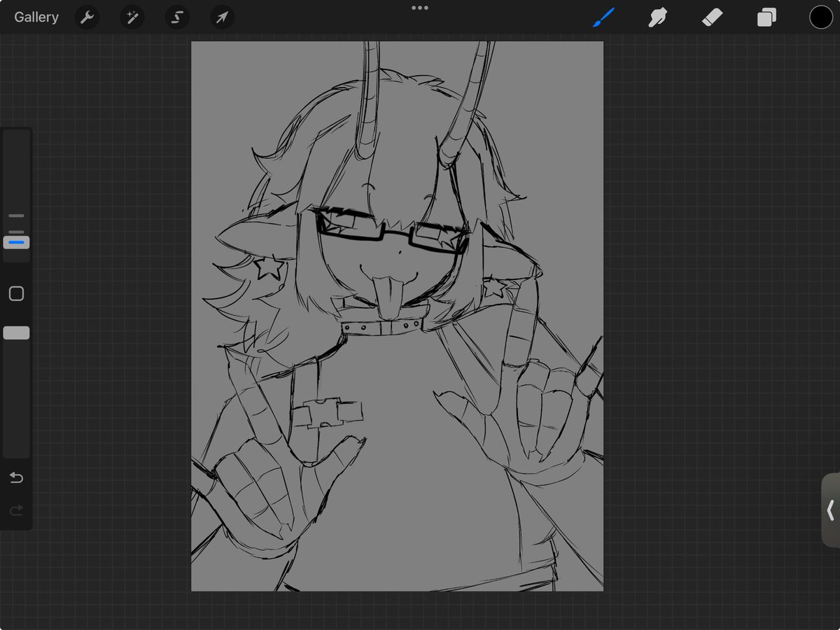This screenshot has width=840, height=630.
Task: Open the black active color swatch
Action: click(821, 17)
